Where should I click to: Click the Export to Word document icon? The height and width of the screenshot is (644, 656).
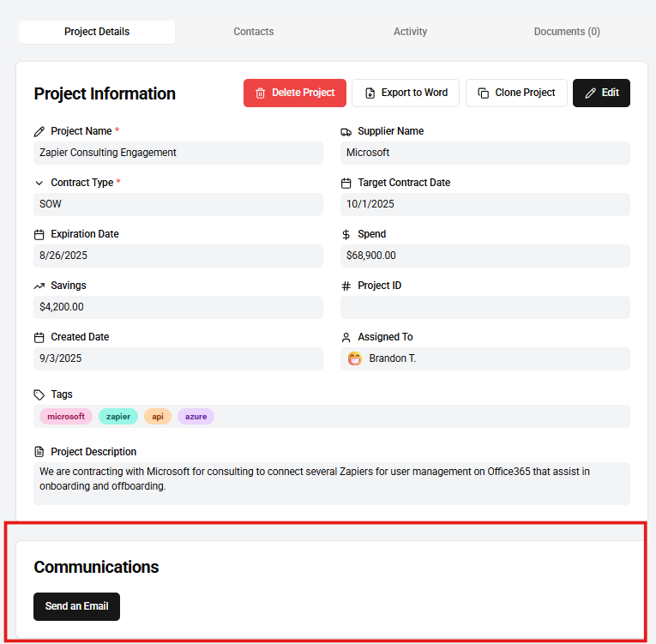pos(370,93)
